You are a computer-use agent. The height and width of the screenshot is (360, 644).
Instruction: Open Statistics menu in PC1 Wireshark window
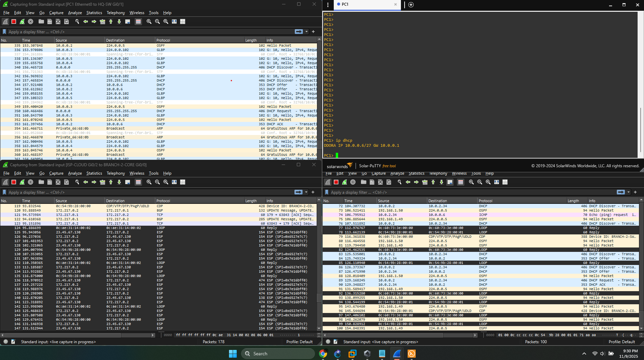click(94, 13)
